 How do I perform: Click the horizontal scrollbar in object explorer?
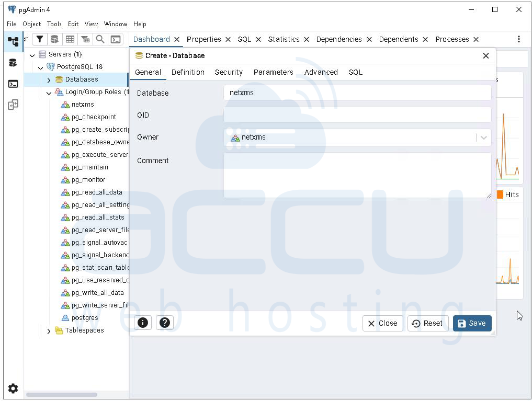coord(62,395)
